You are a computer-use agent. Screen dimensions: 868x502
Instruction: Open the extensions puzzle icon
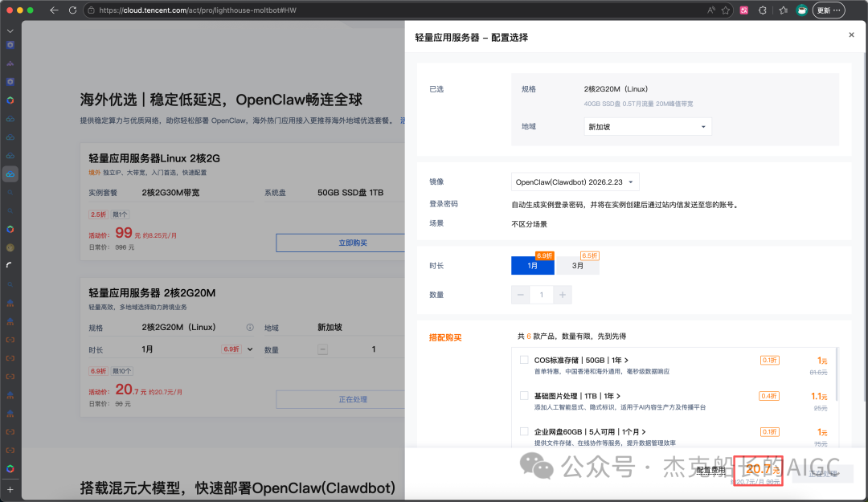762,10
